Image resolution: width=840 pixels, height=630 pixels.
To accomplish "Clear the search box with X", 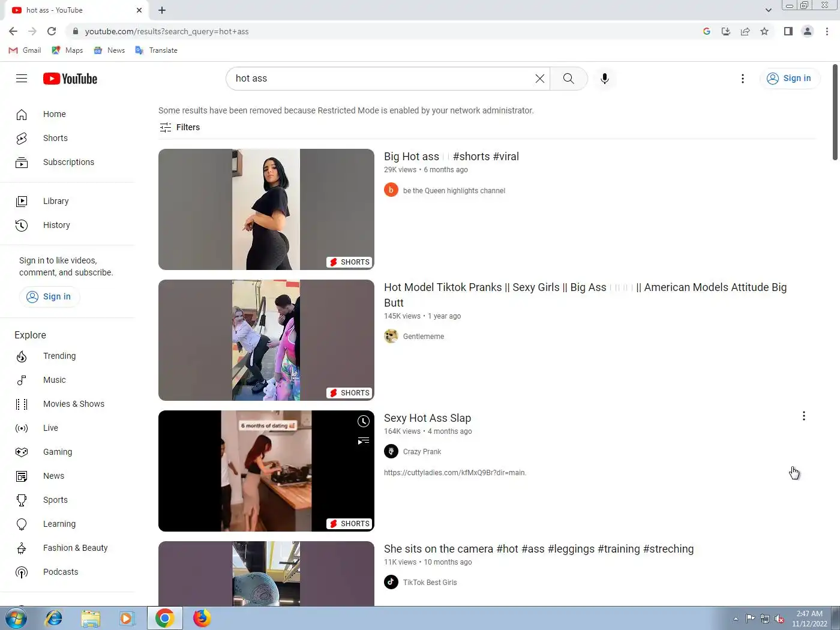I will pyautogui.click(x=540, y=79).
